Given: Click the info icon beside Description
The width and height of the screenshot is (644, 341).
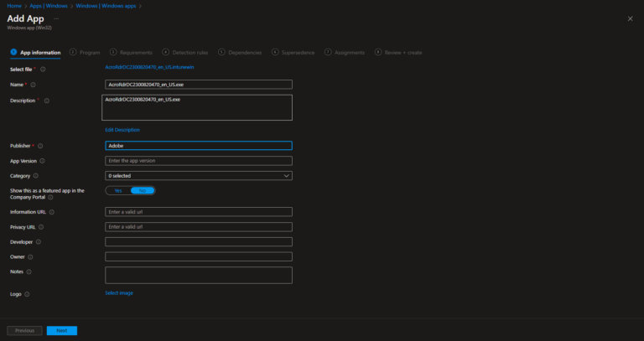Looking at the screenshot, I should click(47, 101).
